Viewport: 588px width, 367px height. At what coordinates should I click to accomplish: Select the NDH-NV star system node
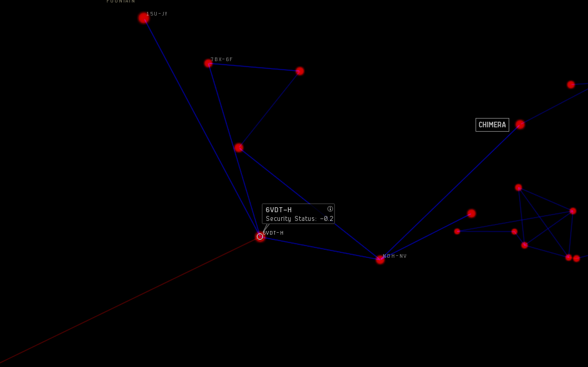(x=381, y=259)
